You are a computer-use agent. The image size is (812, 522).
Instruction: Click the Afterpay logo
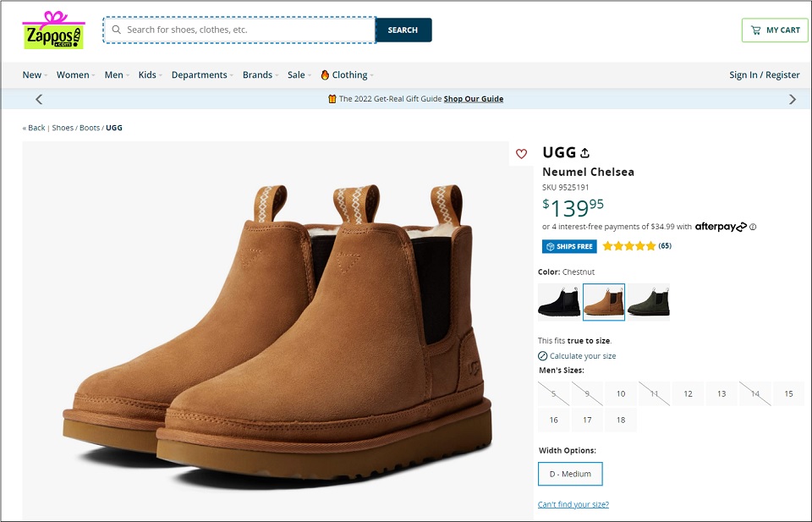(x=721, y=226)
